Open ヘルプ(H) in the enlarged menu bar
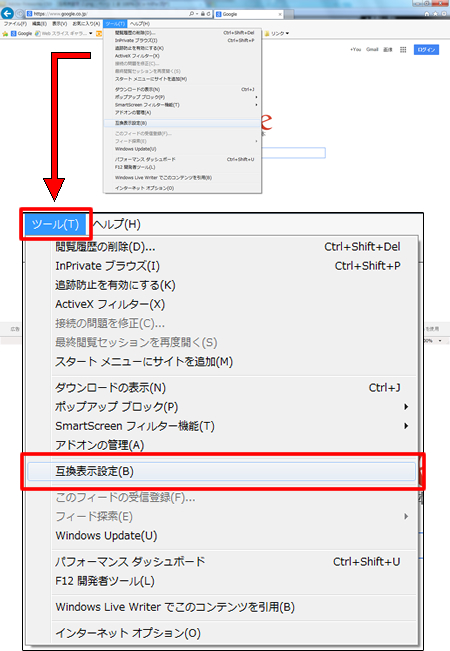The height and width of the screenshot is (651, 450). tap(117, 224)
